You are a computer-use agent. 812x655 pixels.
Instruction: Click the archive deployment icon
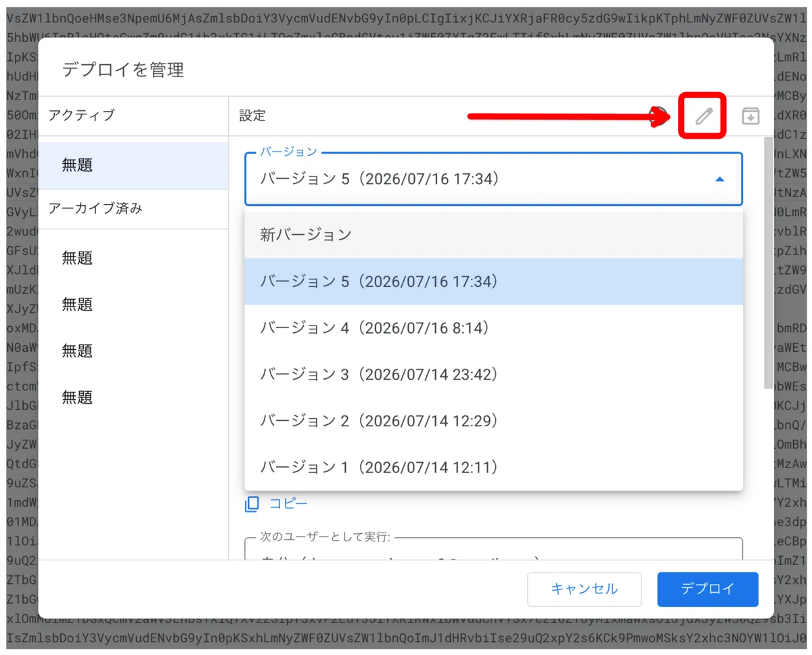pos(750,116)
